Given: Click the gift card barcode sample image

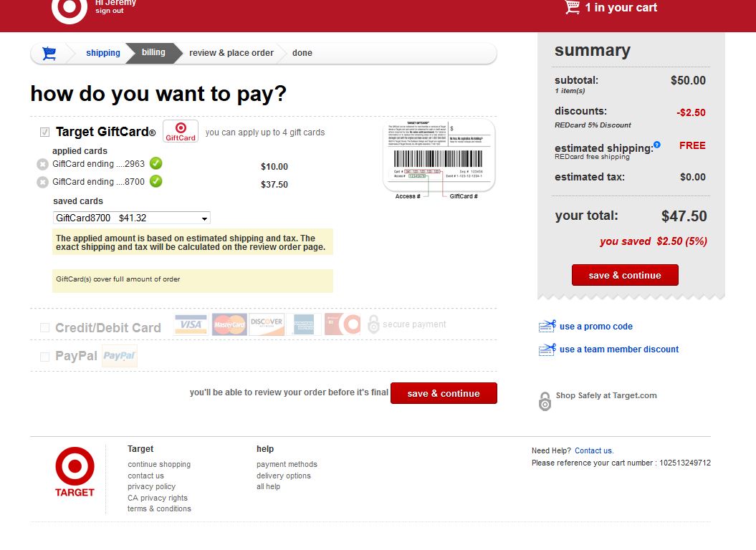Looking at the screenshot, I should (x=439, y=156).
